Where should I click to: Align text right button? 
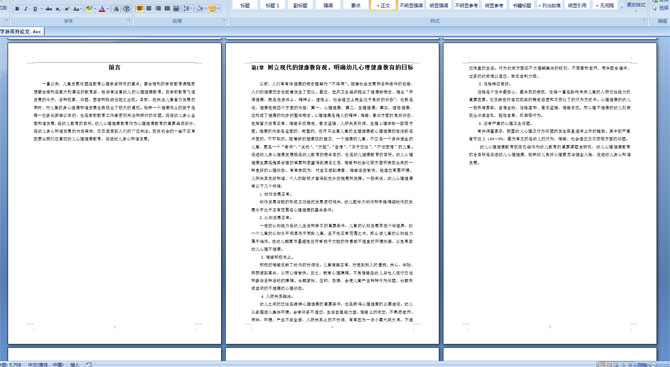(158, 9)
